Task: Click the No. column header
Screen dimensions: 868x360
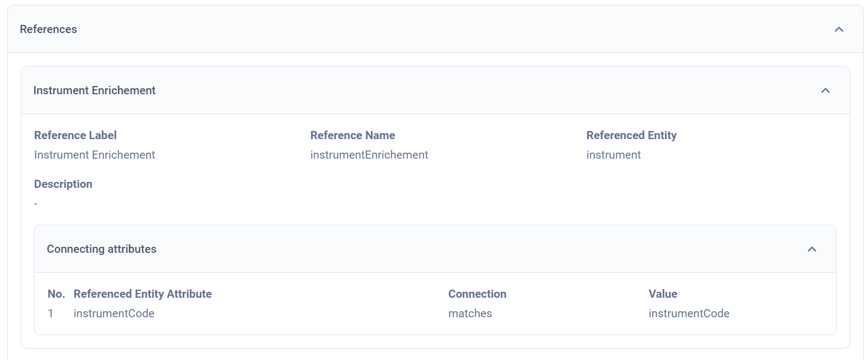Action: pyautogui.click(x=56, y=294)
